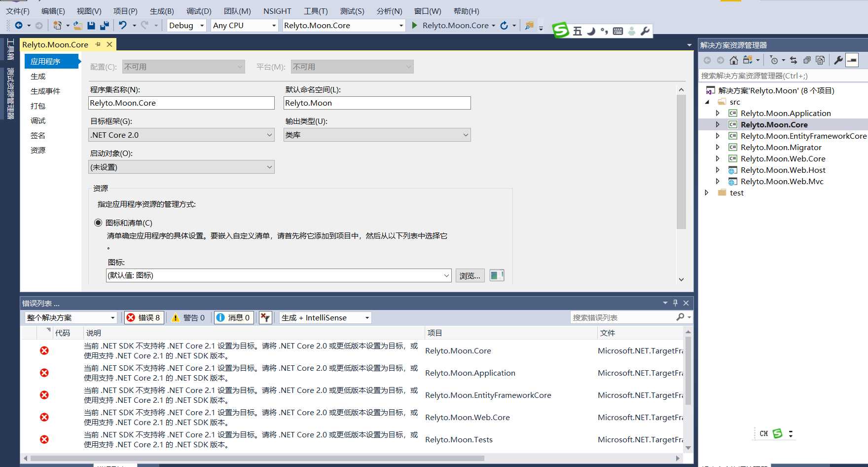
Task: Toggle the Errors 8 filter button
Action: (144, 317)
